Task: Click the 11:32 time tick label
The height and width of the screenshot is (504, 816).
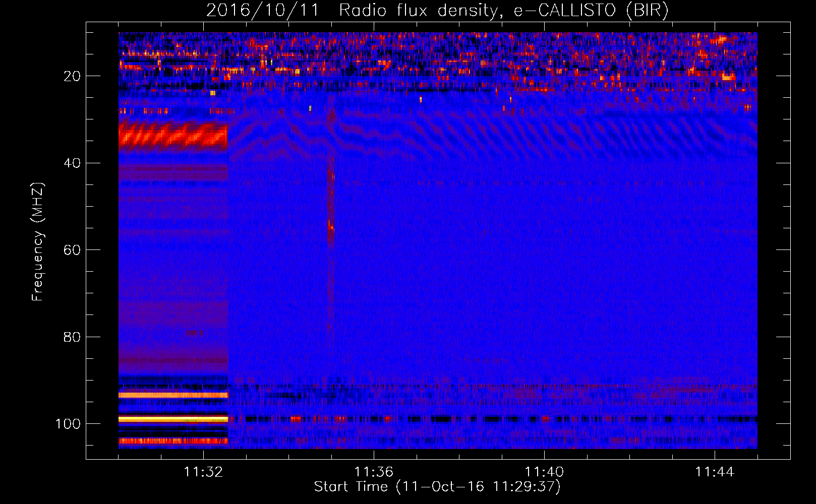Action: click(203, 472)
